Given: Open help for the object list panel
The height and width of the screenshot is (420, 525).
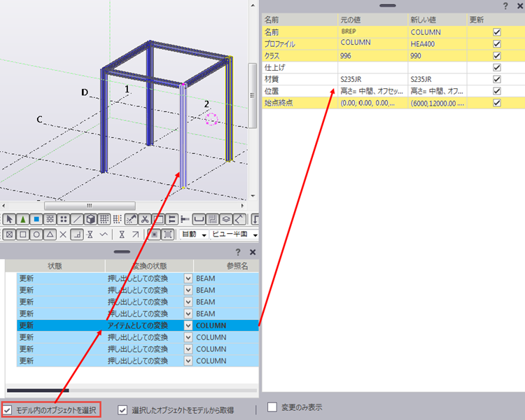Looking at the screenshot, I should click(238, 252).
